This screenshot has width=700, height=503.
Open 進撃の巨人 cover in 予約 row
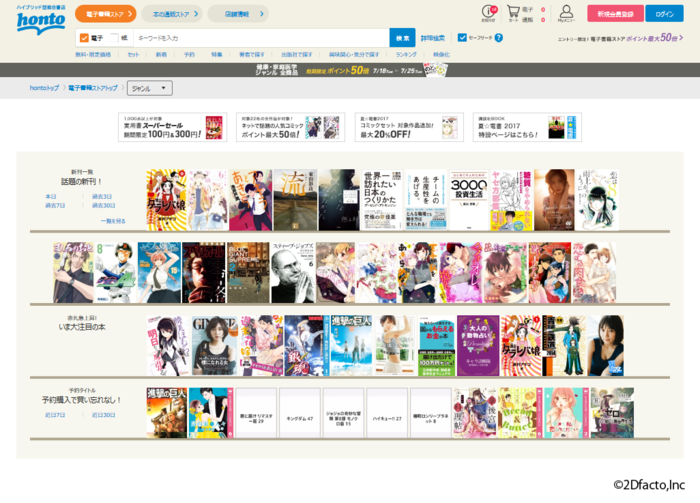tap(167, 413)
